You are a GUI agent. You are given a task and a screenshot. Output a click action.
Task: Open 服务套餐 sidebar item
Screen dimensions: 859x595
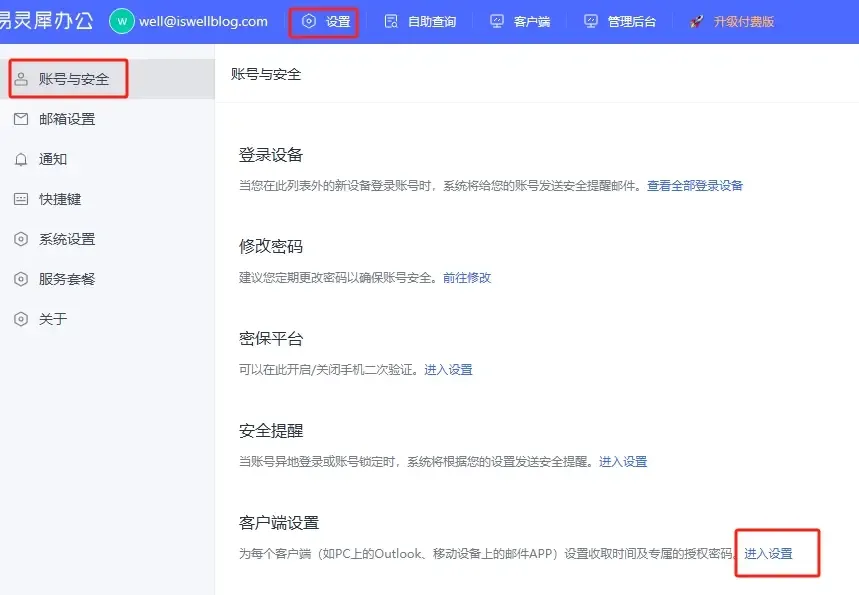point(67,279)
